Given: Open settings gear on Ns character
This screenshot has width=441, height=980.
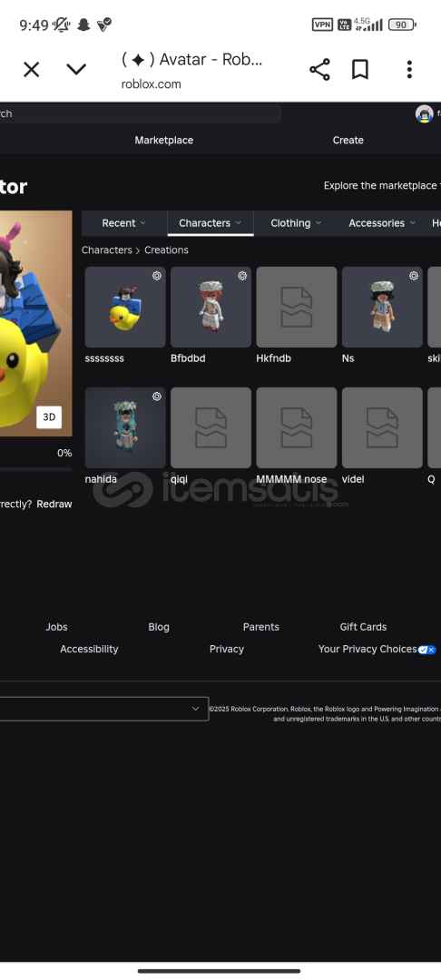Looking at the screenshot, I should point(414,276).
